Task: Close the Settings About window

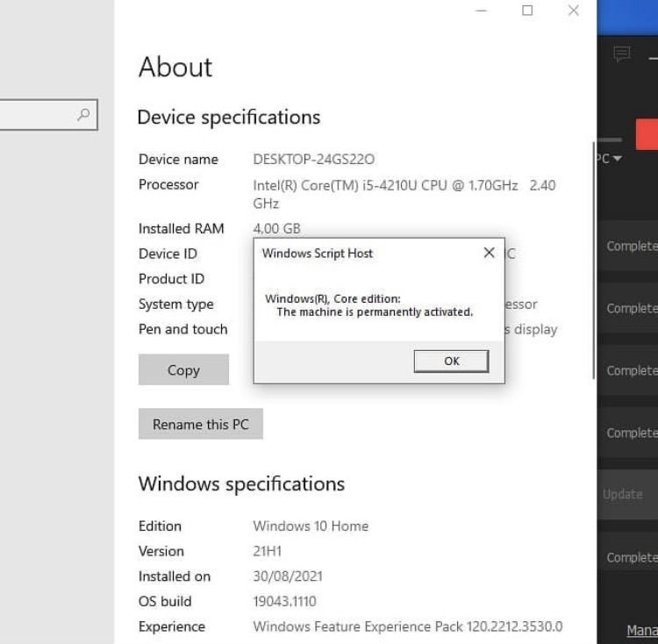Action: [573, 11]
